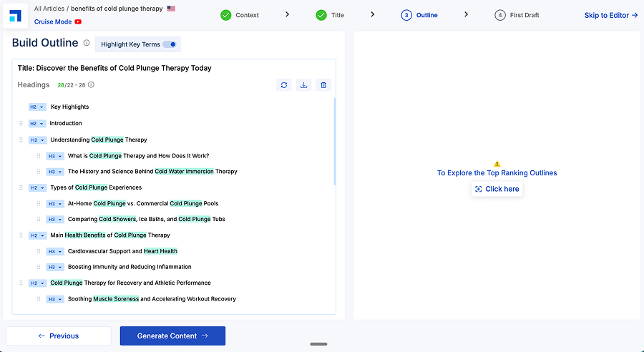The height and width of the screenshot is (352, 644).
Task: Click the YouTube icon beside Cruise Mode
Action: click(78, 21)
